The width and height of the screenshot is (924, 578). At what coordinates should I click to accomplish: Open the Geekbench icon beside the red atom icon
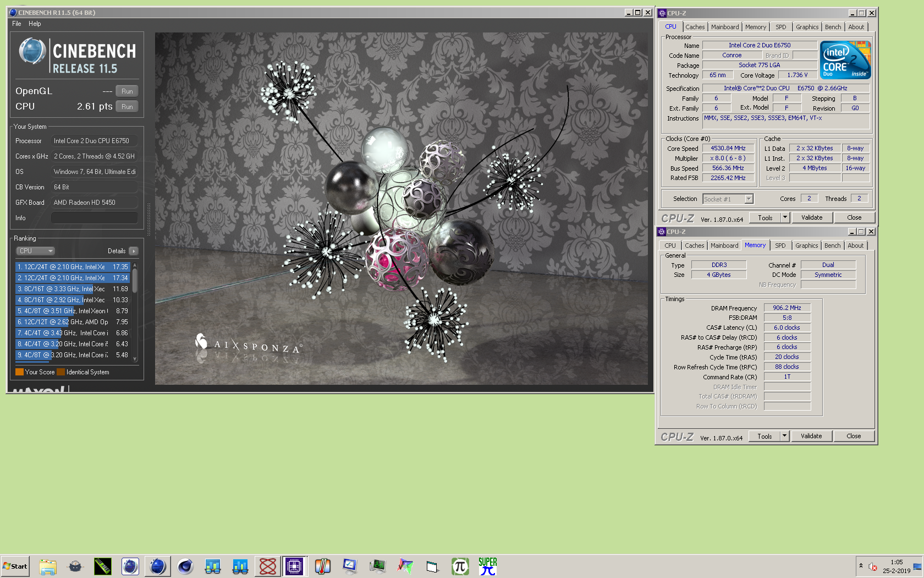pyautogui.click(x=240, y=566)
